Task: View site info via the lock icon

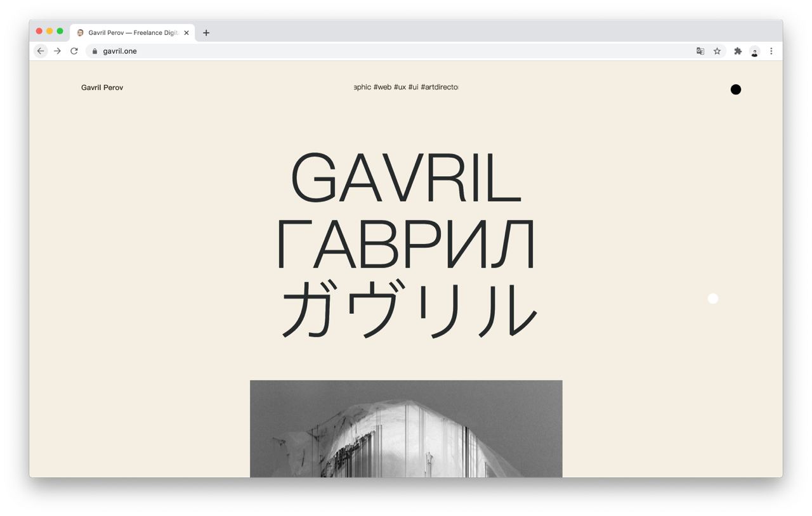Action: [95, 51]
